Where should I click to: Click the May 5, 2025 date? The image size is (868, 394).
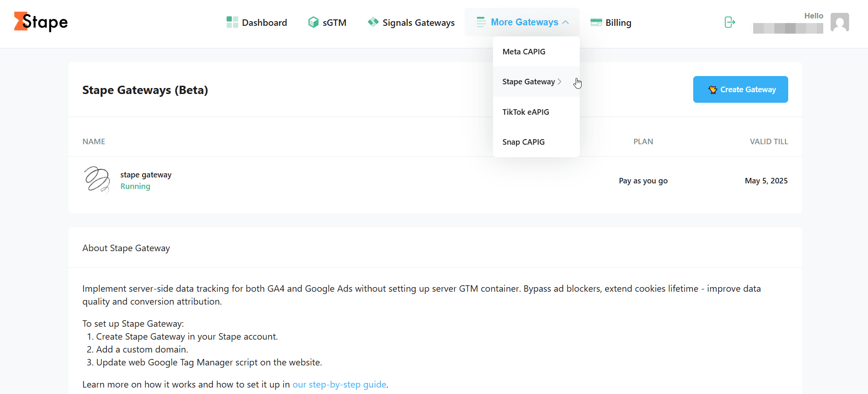766,181
